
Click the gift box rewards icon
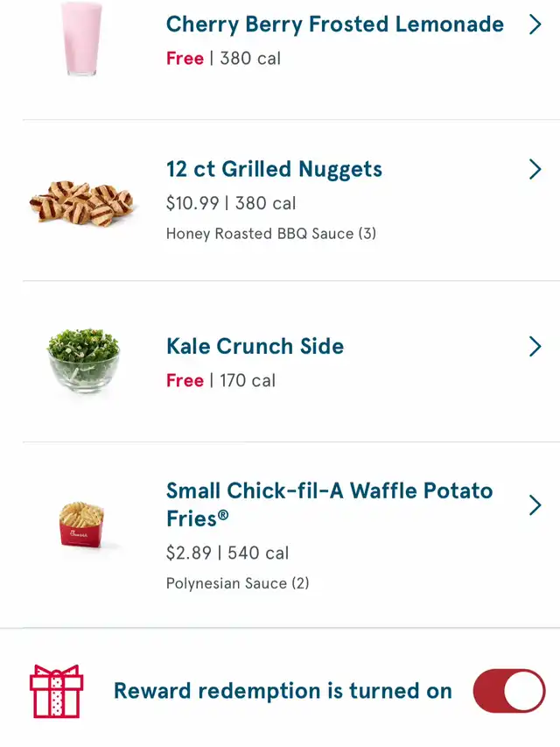pos(56,691)
